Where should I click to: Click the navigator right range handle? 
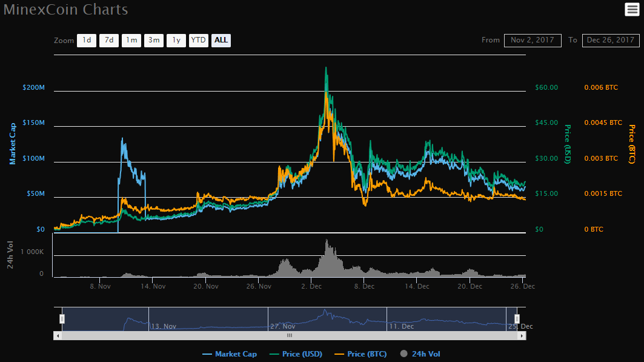[517, 319]
